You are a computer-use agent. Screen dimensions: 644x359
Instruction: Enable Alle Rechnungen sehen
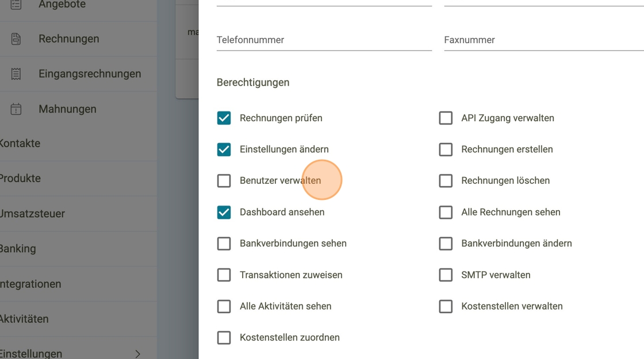coord(446,212)
